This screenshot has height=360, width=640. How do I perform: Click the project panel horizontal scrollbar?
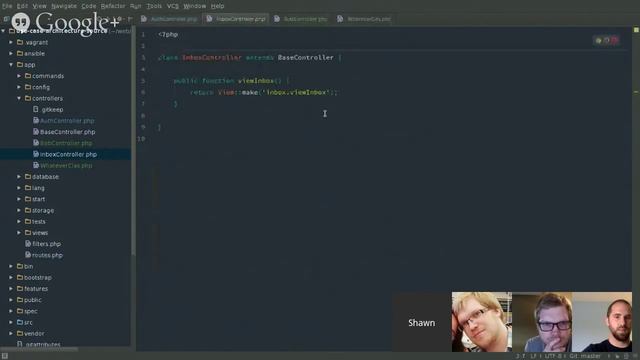point(39,349)
